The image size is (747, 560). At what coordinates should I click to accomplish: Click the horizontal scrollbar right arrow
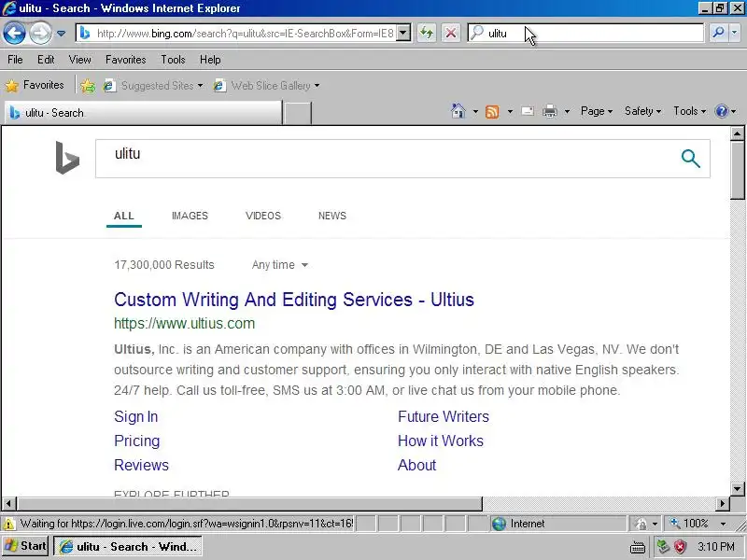click(723, 503)
